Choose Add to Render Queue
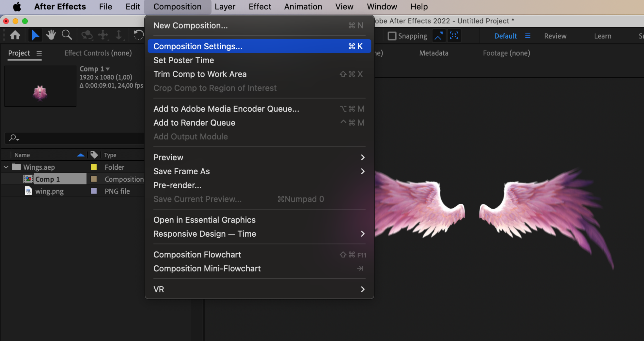 click(259, 123)
